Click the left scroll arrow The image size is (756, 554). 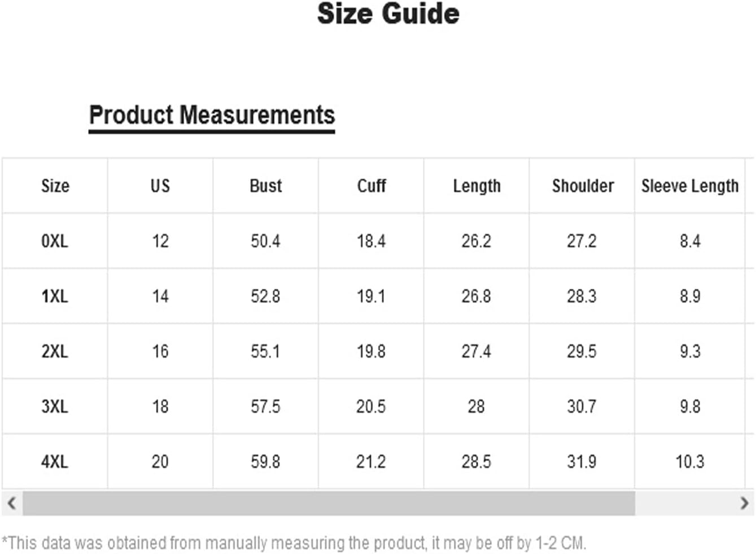click(x=11, y=503)
